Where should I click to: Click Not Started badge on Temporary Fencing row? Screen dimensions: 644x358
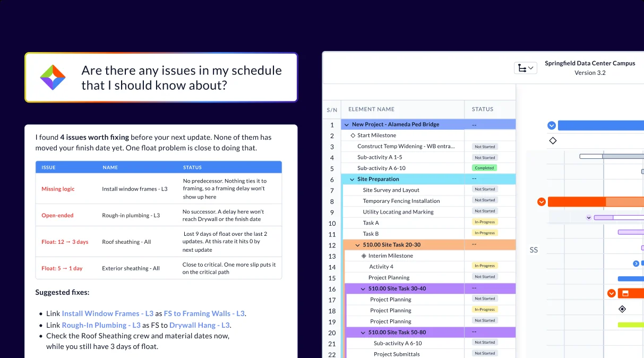click(x=485, y=200)
